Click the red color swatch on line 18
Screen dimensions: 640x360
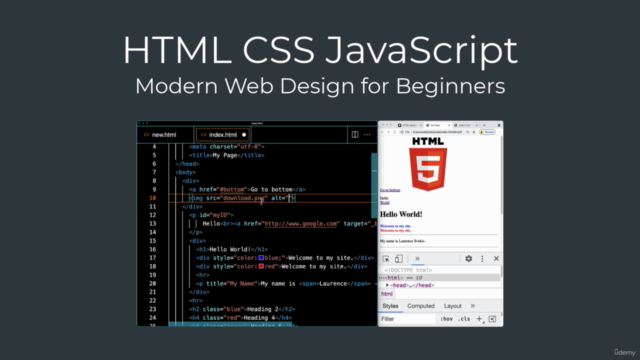[x=261, y=266]
